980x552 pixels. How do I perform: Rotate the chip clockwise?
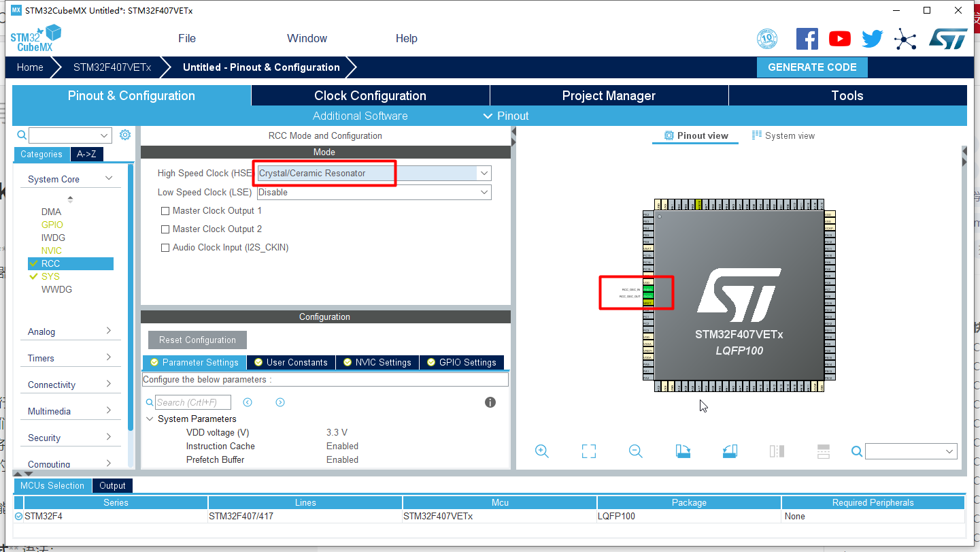click(683, 451)
